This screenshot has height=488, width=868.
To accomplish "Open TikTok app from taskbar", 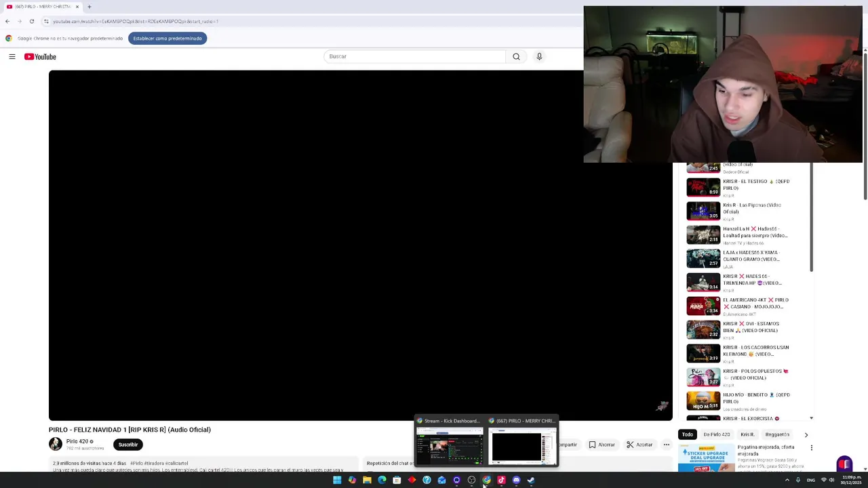I will pyautogui.click(x=501, y=480).
